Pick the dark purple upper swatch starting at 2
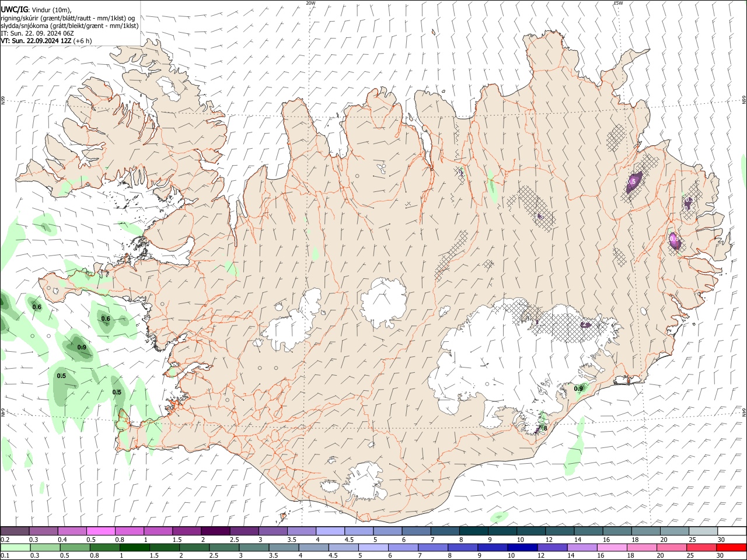 [x=215, y=531]
